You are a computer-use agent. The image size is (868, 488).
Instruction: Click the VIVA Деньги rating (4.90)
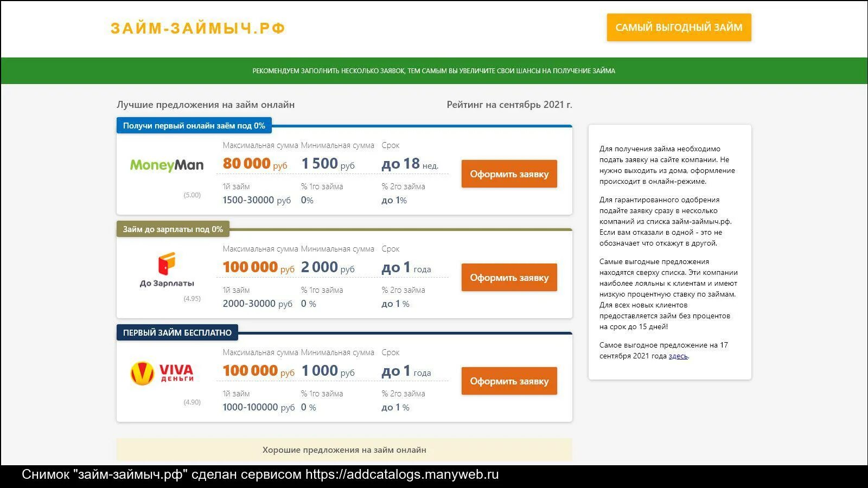[x=192, y=402]
